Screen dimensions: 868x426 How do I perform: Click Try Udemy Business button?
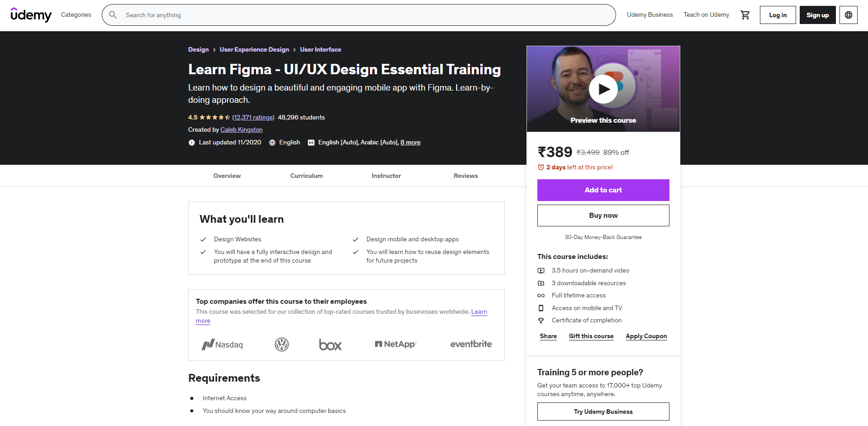[603, 412]
